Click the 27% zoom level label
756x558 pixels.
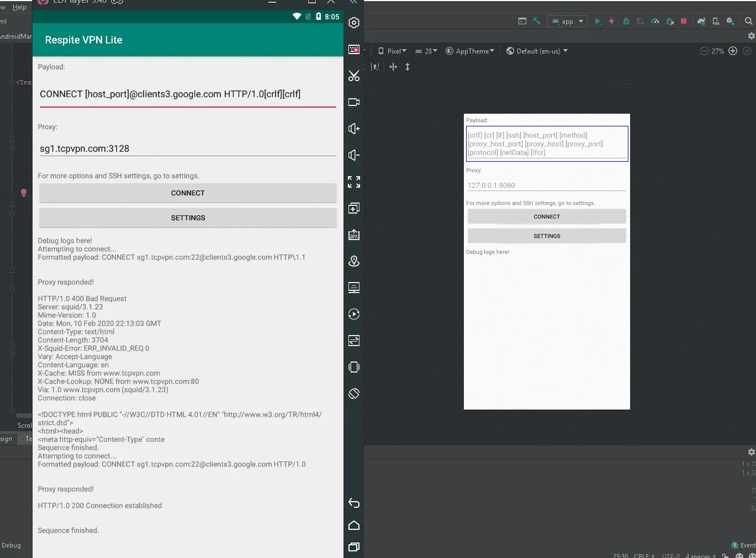pyautogui.click(x=717, y=51)
